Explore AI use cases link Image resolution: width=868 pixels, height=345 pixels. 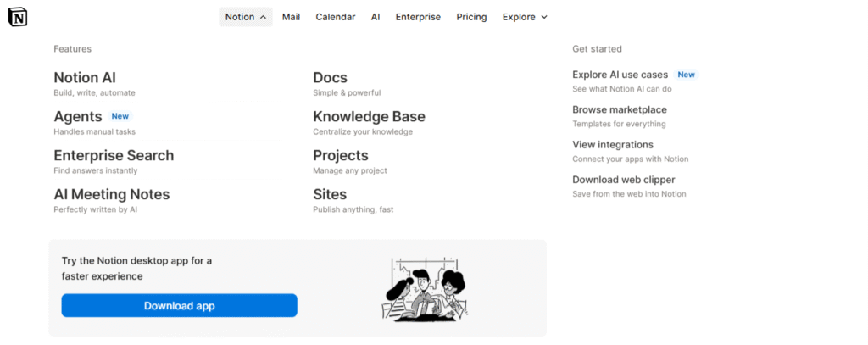click(x=620, y=75)
